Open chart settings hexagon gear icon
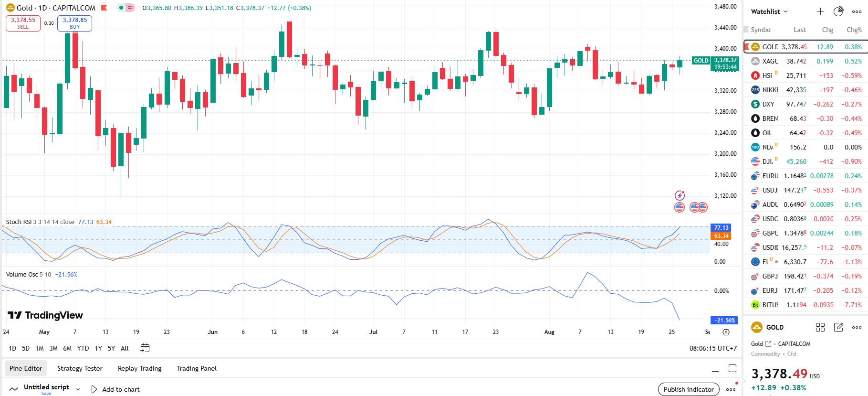 click(x=726, y=332)
